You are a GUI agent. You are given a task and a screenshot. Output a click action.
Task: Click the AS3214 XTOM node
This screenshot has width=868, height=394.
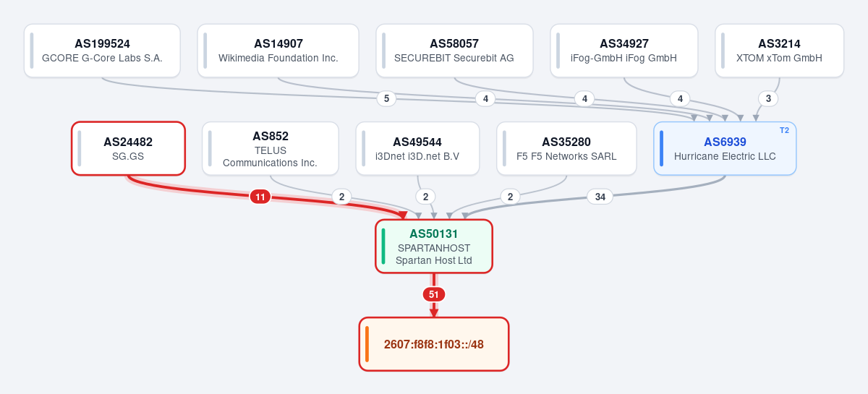tap(779, 51)
